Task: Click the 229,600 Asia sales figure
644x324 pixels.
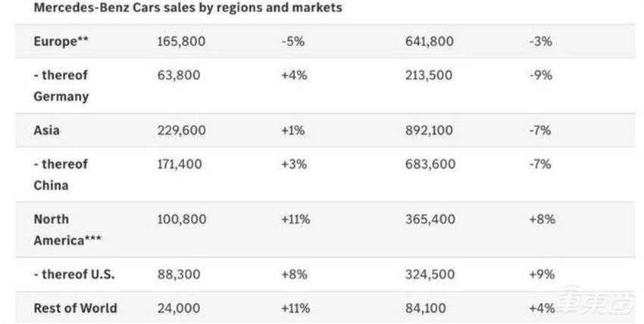Action: click(x=180, y=130)
